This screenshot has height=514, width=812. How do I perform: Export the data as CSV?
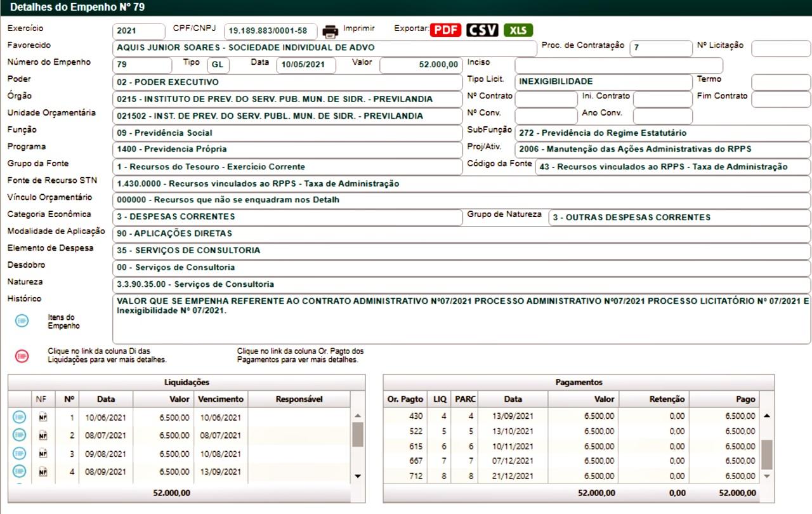coord(482,30)
